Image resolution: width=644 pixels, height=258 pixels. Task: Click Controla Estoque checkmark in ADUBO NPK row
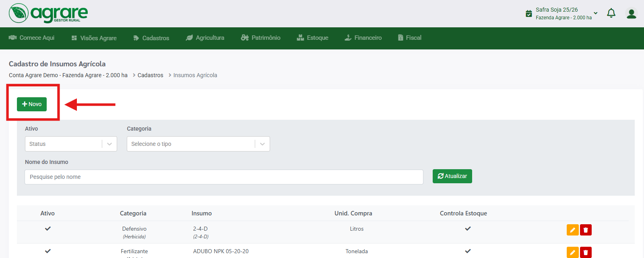(468, 251)
